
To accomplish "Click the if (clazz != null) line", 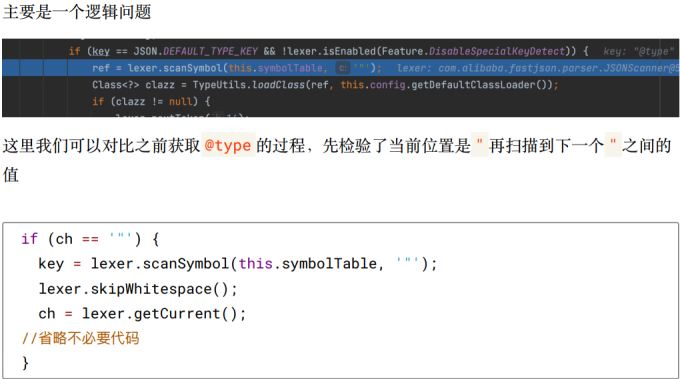I will coord(151,101).
